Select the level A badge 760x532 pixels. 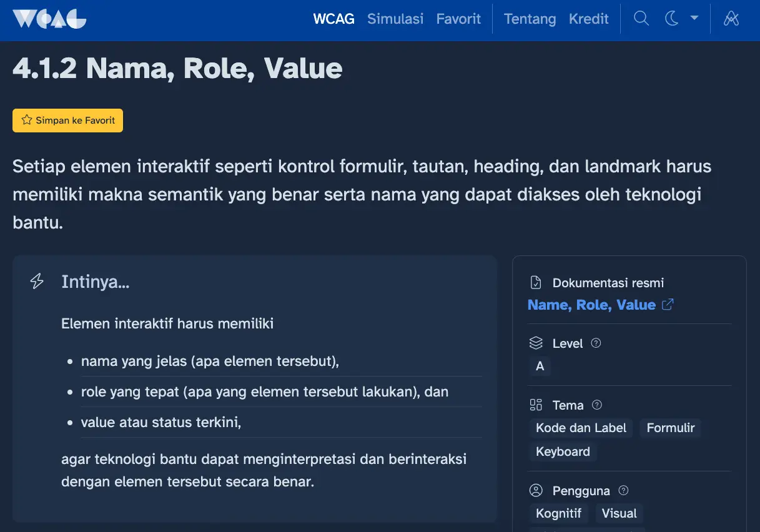[540, 367]
